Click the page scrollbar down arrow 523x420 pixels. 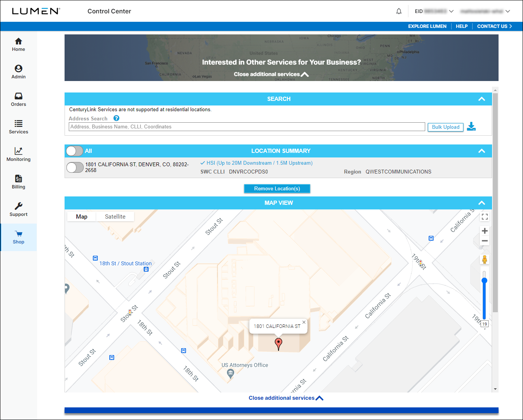click(495, 389)
